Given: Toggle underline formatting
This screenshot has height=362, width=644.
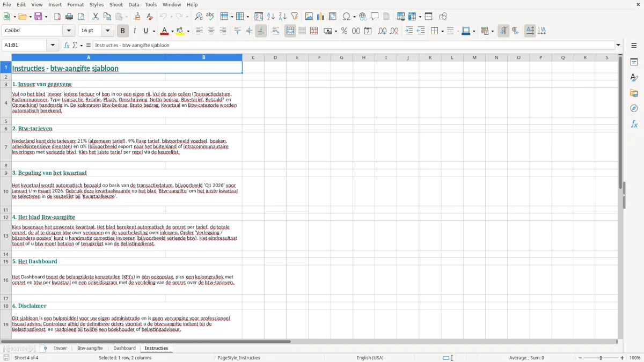Looking at the screenshot, I should (x=146, y=31).
